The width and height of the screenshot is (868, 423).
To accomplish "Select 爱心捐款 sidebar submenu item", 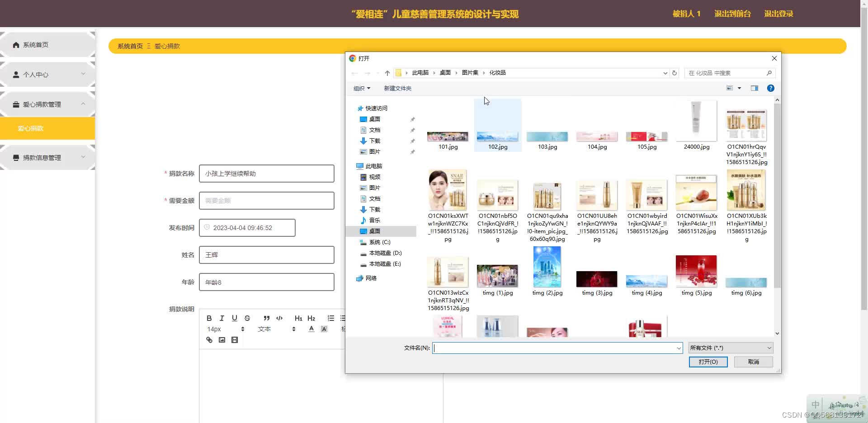I will point(47,128).
